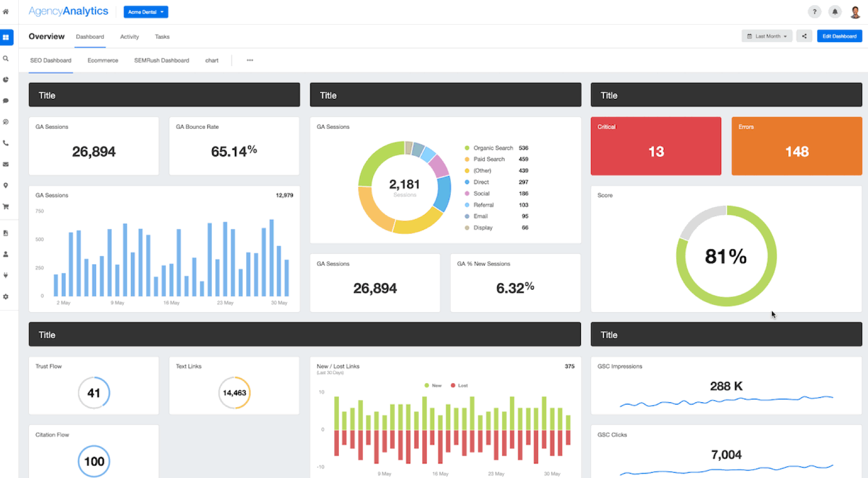The width and height of the screenshot is (868, 478).
Task: Click the GSC Clicks 7,004 value
Action: (726, 455)
